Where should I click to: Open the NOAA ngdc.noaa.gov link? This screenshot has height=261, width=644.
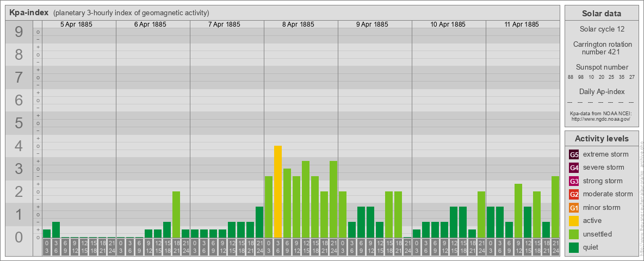coord(602,119)
